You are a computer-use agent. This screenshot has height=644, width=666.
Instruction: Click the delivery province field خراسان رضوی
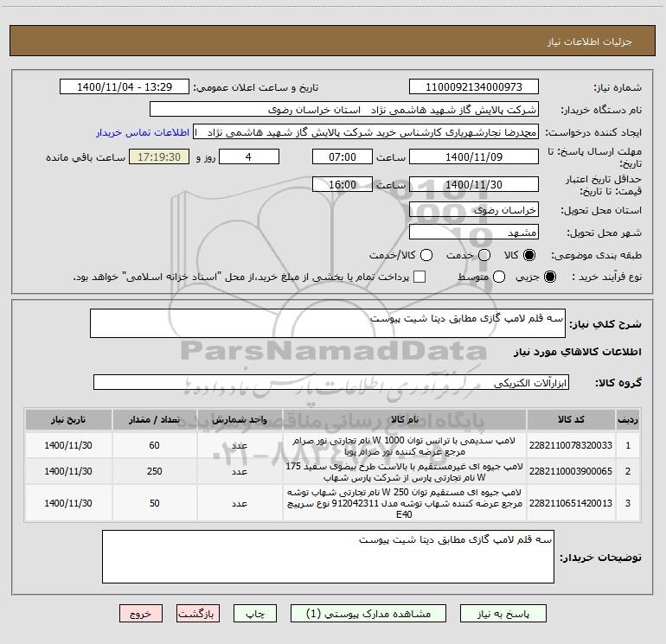tap(474, 209)
